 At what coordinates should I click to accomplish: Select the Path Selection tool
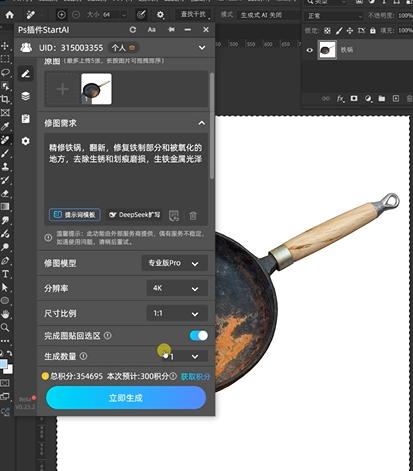(x=5, y=287)
